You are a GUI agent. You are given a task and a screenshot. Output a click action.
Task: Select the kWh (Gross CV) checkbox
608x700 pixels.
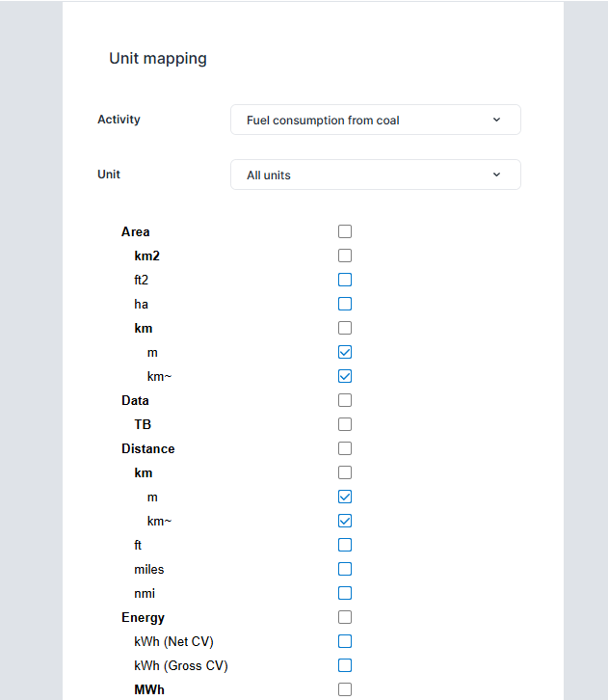[x=345, y=665]
